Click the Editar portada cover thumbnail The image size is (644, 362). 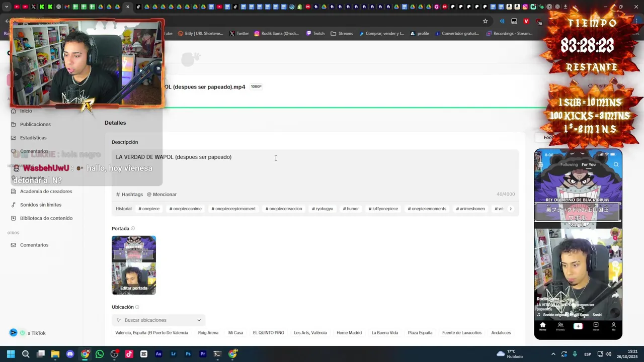134,265
